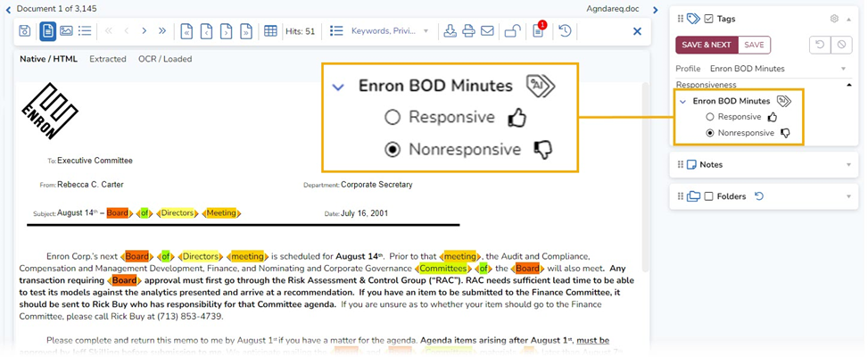This screenshot has width=868, height=357.
Task: Select the Responsive radio button in Tags panel
Action: (710, 117)
